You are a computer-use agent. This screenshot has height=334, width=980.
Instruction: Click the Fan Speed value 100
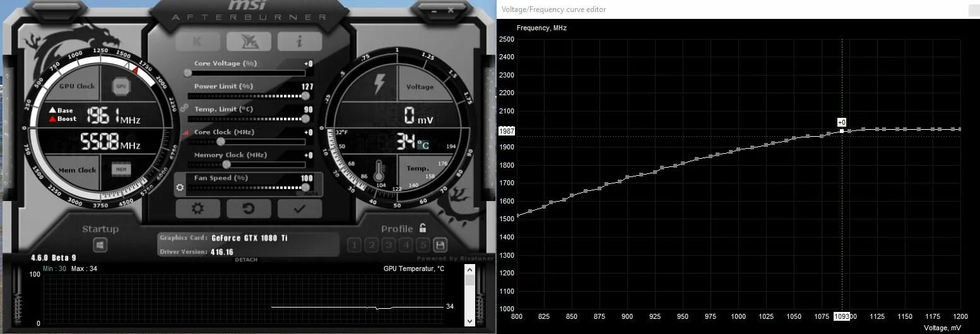coord(307,178)
